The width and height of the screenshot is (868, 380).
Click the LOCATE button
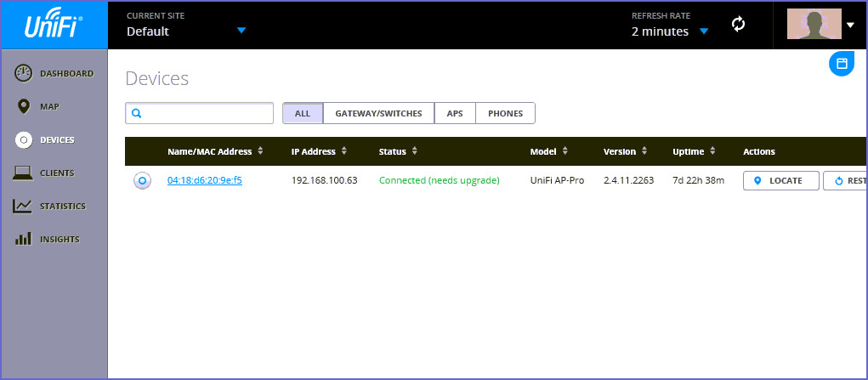click(x=780, y=180)
